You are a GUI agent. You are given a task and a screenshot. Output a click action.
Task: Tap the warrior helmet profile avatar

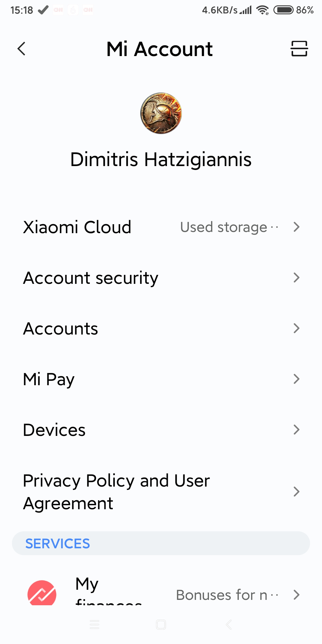(161, 113)
